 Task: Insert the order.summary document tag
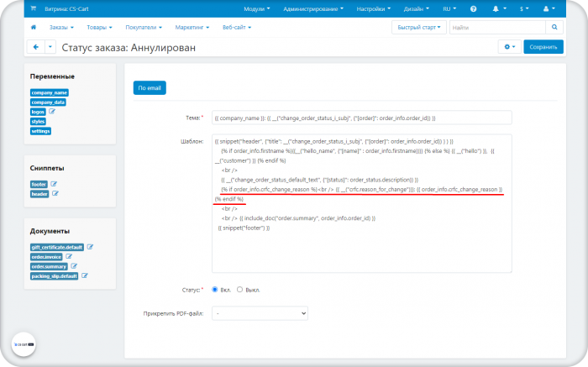(x=49, y=266)
